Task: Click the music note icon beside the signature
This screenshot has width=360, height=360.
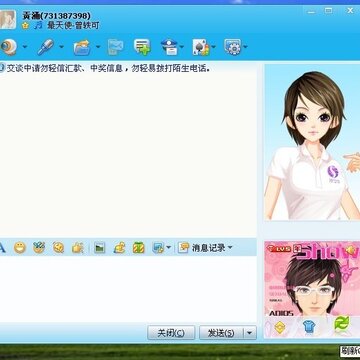Action: point(39,25)
